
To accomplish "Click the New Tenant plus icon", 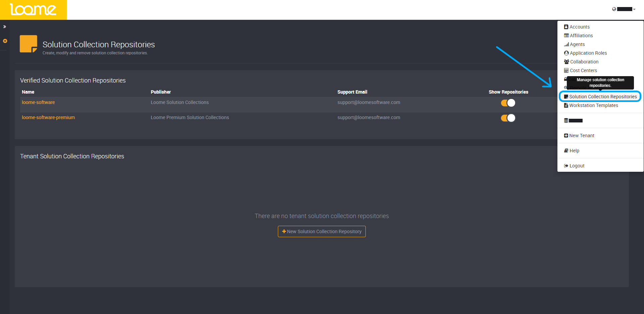I will pos(566,136).
